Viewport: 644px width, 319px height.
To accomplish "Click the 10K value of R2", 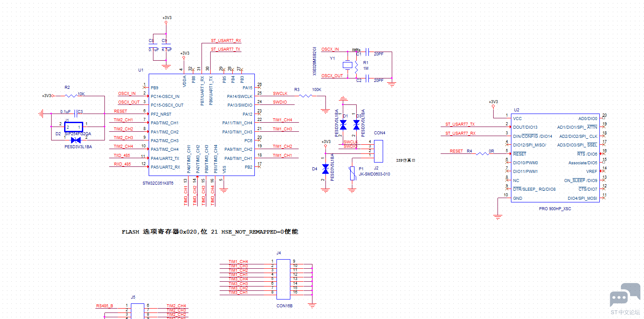I will point(81,94).
